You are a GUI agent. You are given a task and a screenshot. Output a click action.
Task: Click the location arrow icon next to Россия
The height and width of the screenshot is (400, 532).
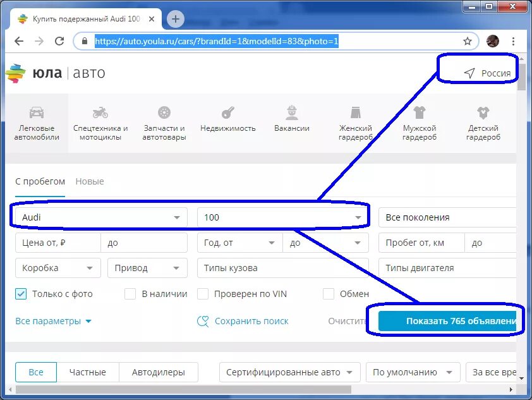[x=469, y=73]
